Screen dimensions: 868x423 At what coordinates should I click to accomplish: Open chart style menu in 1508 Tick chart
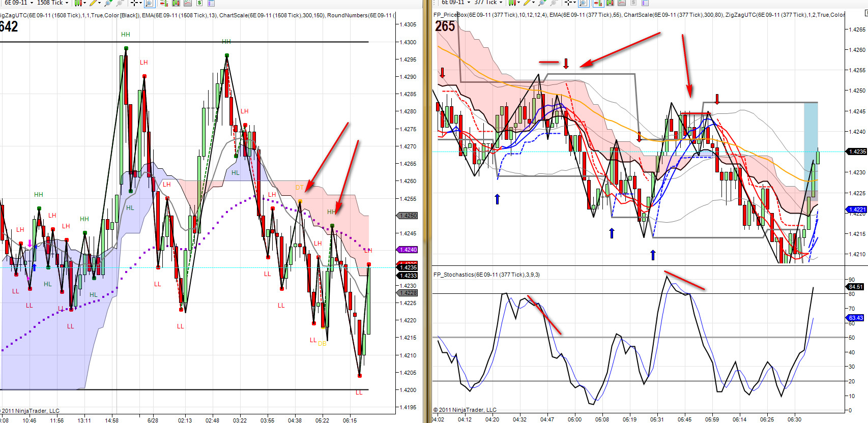tap(78, 3)
